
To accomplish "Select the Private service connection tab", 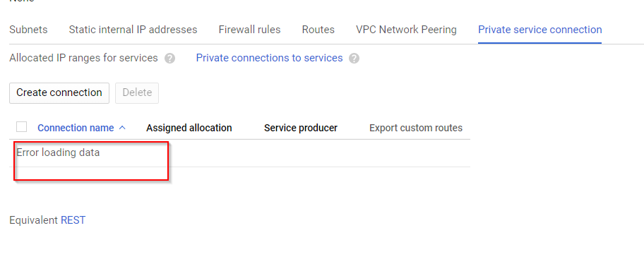I will 540,30.
